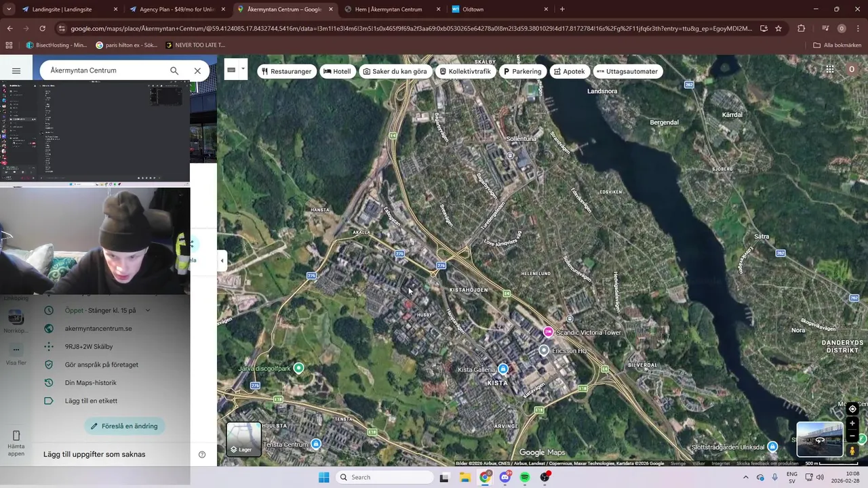Image resolution: width=868 pixels, height=488 pixels.
Task: Open Alla bokmärken folder
Action: click(837, 45)
